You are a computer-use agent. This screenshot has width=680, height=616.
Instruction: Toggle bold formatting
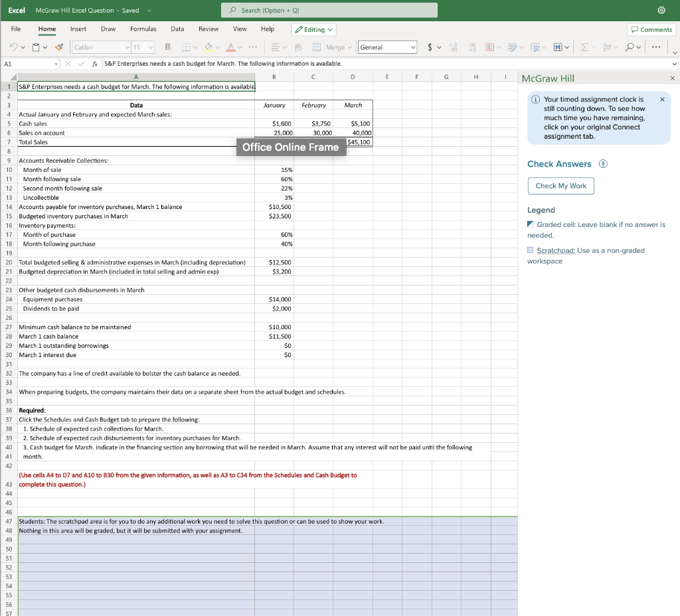168,47
